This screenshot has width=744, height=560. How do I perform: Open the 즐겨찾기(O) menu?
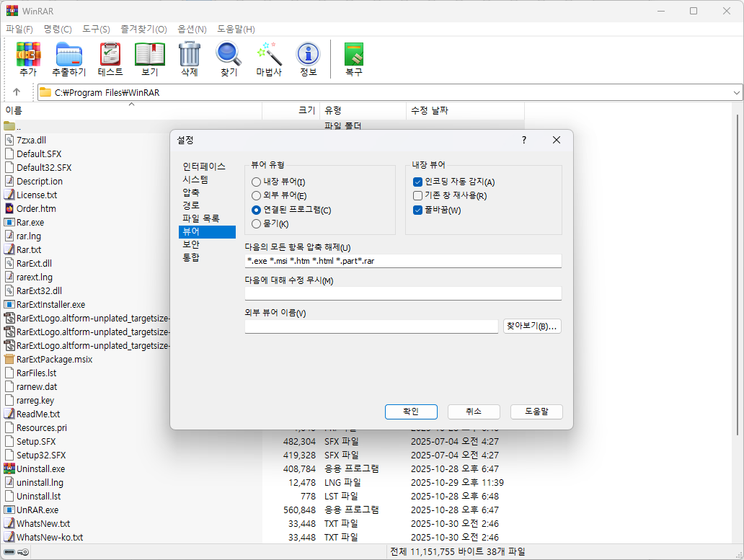pyautogui.click(x=143, y=30)
